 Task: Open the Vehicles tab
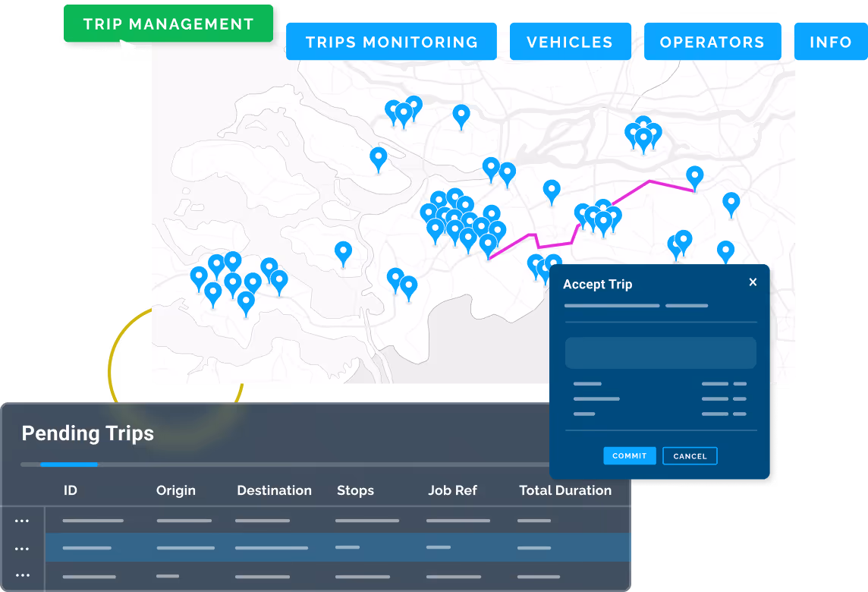click(570, 42)
